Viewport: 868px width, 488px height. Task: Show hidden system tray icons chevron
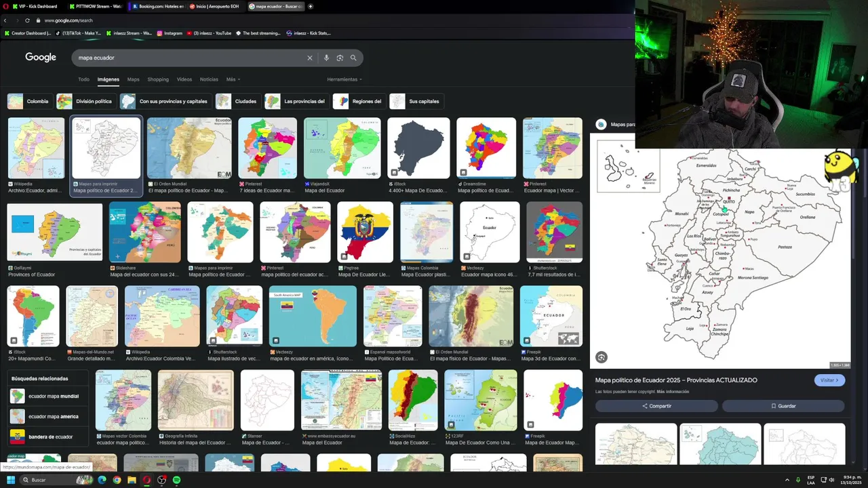(787, 480)
